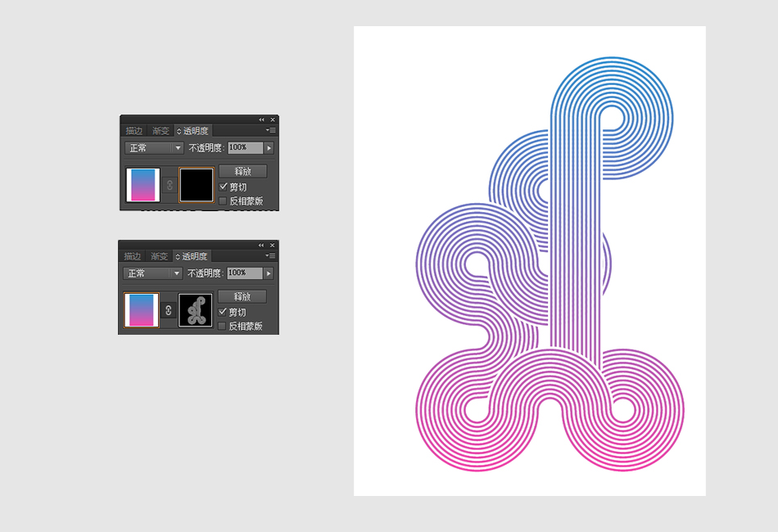Open 正常 blend mode dropdown in lower panel
The width and height of the screenshot is (778, 532).
click(x=153, y=273)
